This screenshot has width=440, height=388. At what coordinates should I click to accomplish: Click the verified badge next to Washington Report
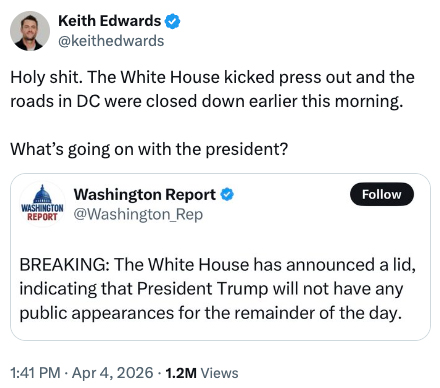pos(227,195)
